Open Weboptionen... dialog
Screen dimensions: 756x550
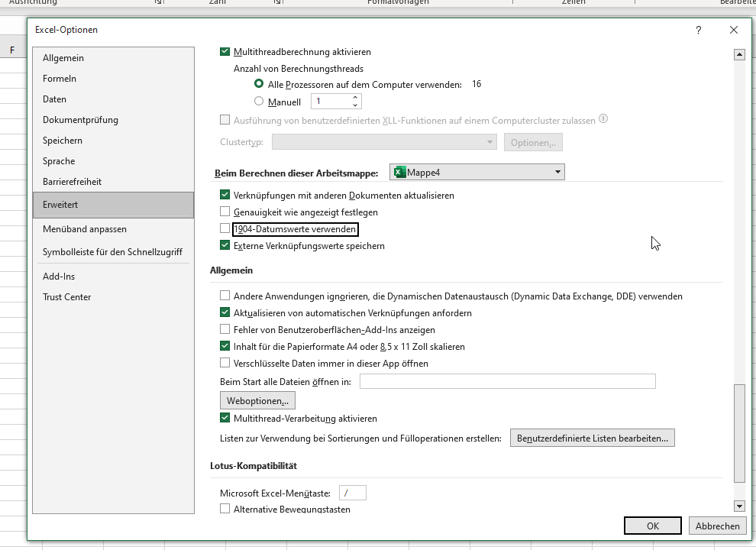pyautogui.click(x=257, y=400)
